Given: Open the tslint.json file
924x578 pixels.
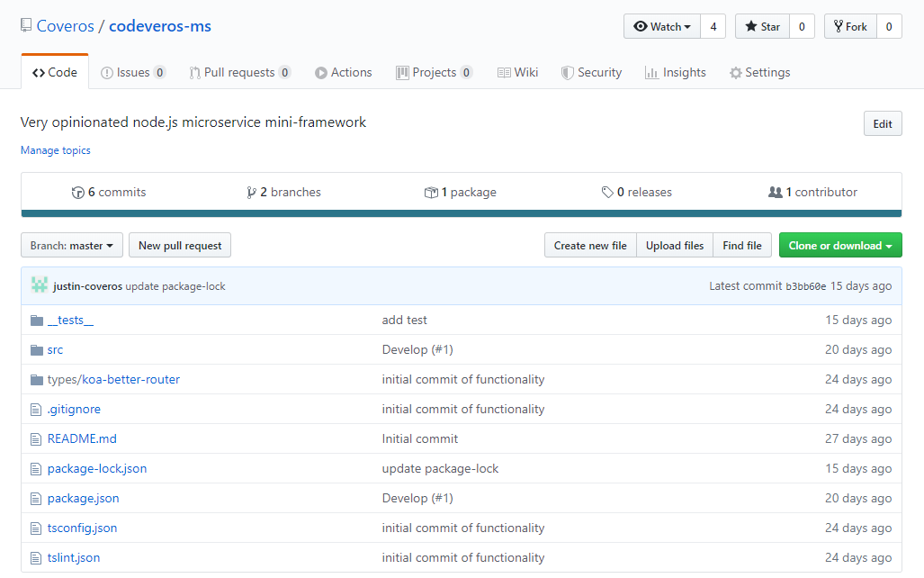Looking at the screenshot, I should [x=74, y=558].
